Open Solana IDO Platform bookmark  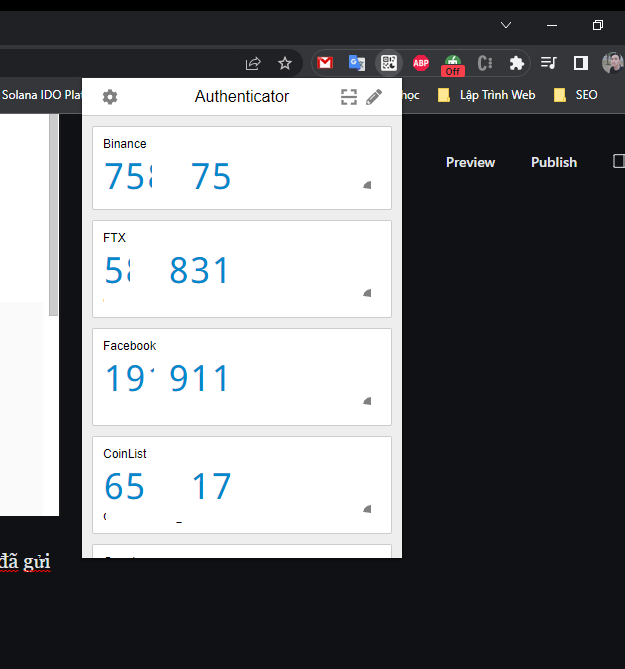point(41,95)
